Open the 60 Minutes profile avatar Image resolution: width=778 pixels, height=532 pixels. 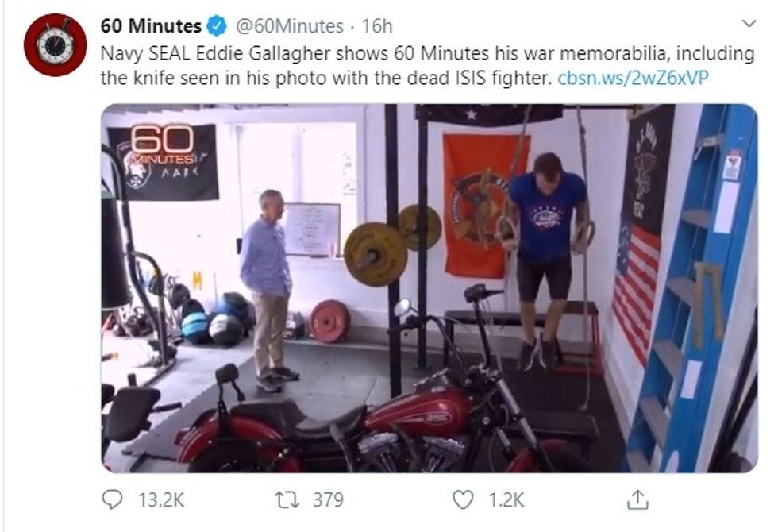tap(56, 45)
